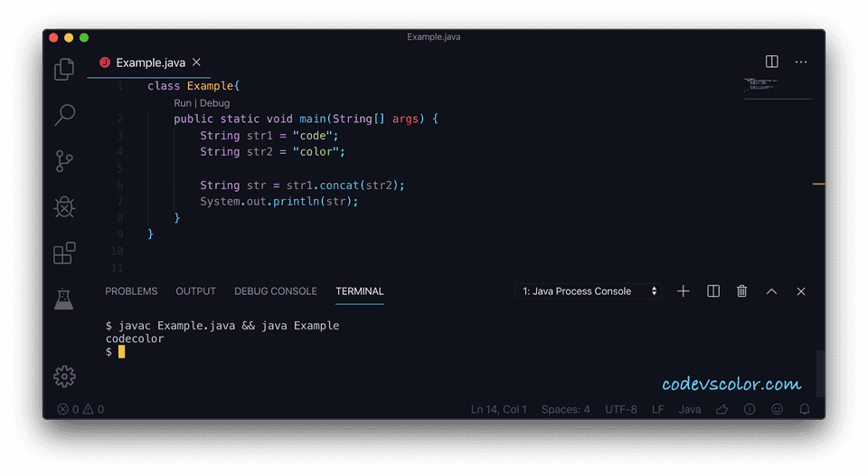The height and width of the screenshot is (476, 868).
Task: Kill terminal with trash icon
Action: (x=741, y=290)
